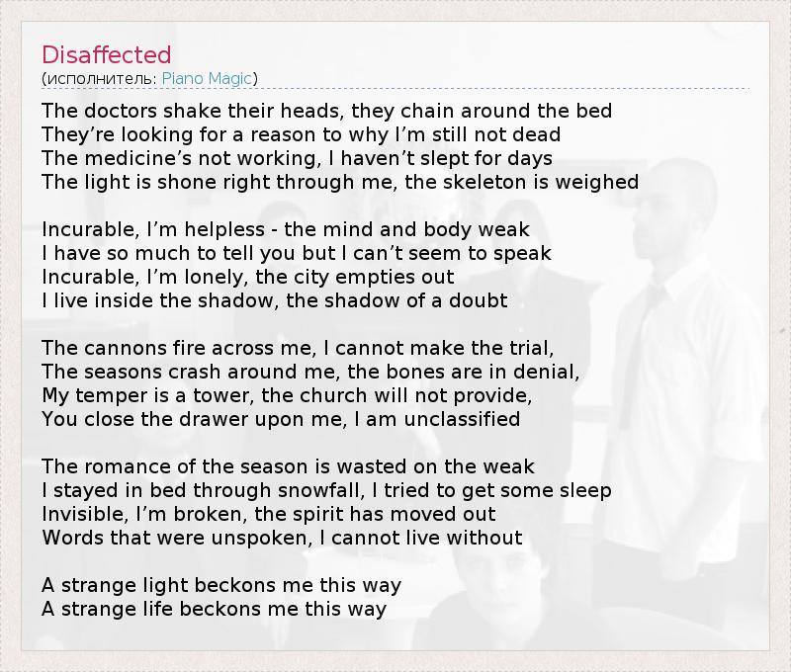This screenshot has width=791, height=672.
Task: Click the lyric line 'The doctors shake their heads'
Action: 327,111
